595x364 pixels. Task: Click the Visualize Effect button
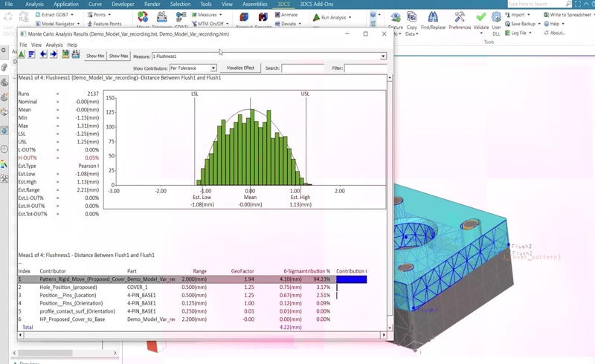(240, 68)
